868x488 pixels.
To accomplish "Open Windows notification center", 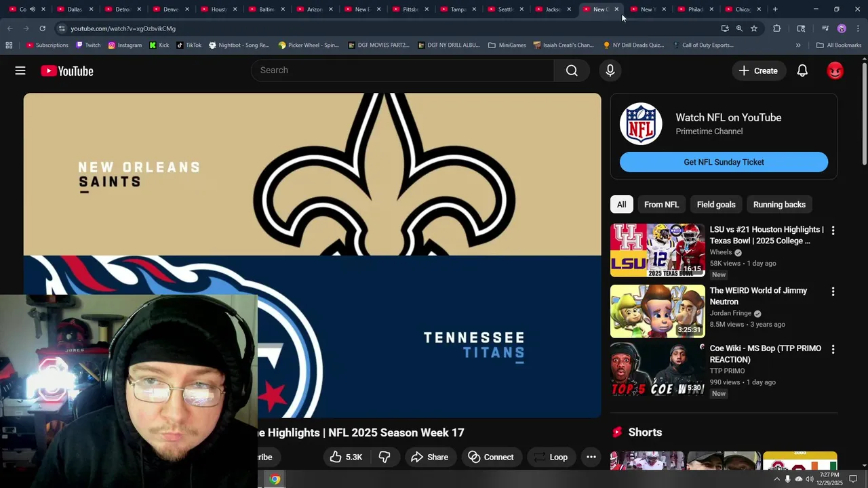I will [853, 479].
